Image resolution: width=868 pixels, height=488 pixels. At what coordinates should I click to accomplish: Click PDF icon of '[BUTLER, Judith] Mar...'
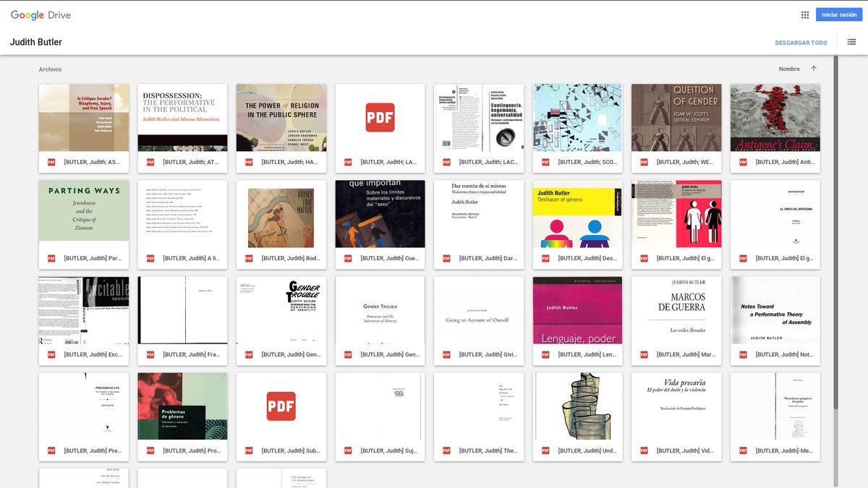644,354
